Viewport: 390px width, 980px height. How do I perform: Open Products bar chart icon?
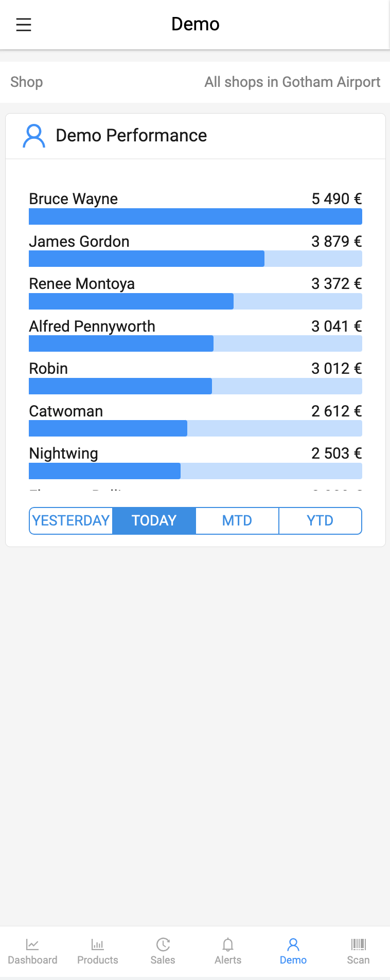point(98,945)
